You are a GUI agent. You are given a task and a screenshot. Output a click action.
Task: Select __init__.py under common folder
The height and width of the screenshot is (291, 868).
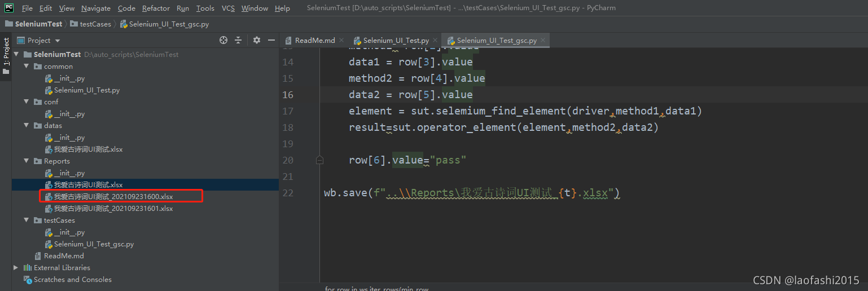69,78
